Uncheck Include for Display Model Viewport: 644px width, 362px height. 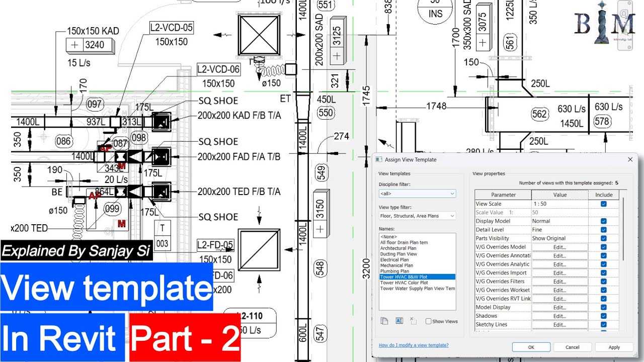pos(604,221)
